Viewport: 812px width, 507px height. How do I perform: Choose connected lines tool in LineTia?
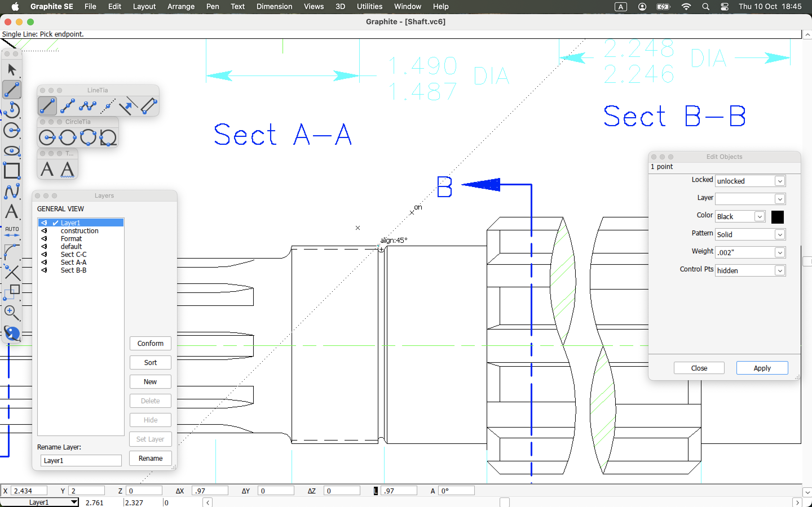(88, 106)
